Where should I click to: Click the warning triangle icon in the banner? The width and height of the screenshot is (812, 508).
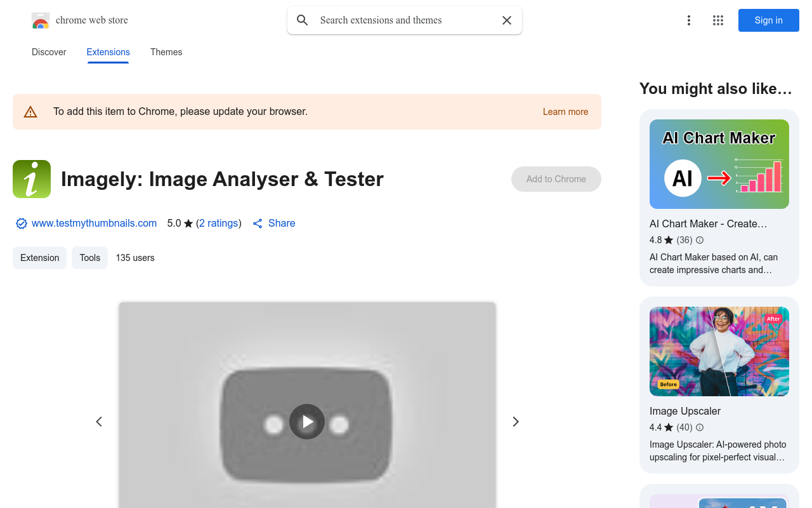[30, 112]
